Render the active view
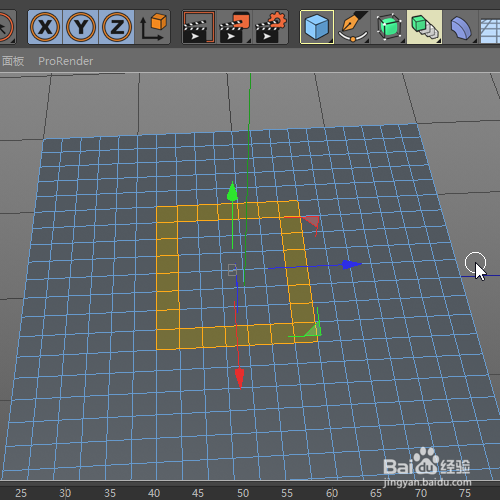The image size is (500, 500). pos(199,27)
